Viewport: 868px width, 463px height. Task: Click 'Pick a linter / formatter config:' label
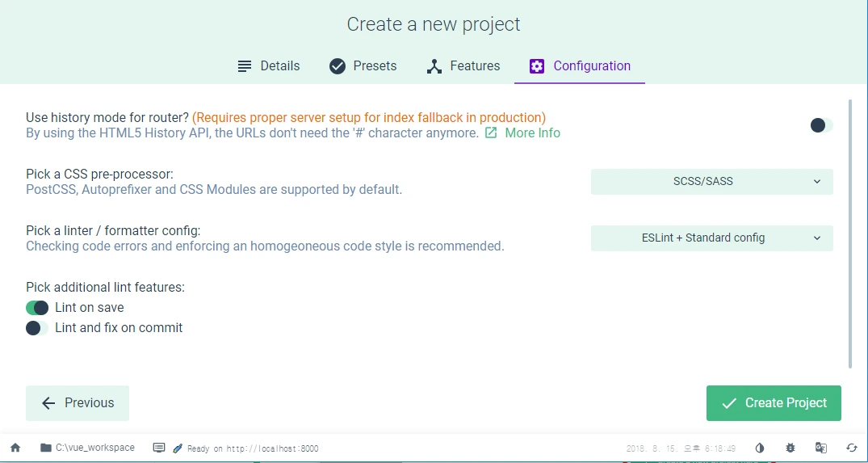click(x=113, y=231)
